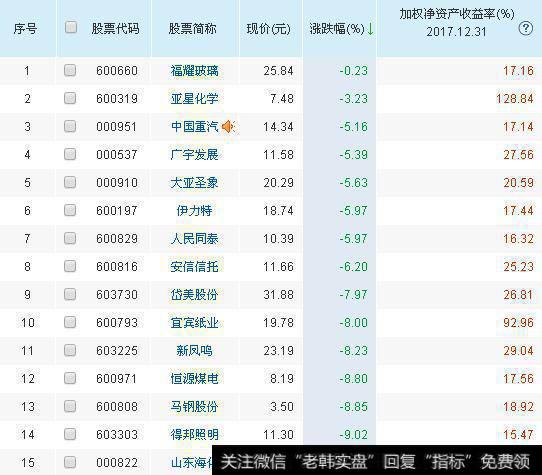Open stock link 岱美股份
The height and width of the screenshot is (475, 542).
click(x=195, y=295)
